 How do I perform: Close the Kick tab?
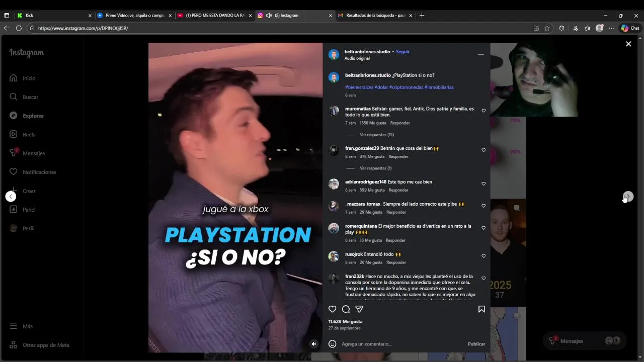click(90, 16)
